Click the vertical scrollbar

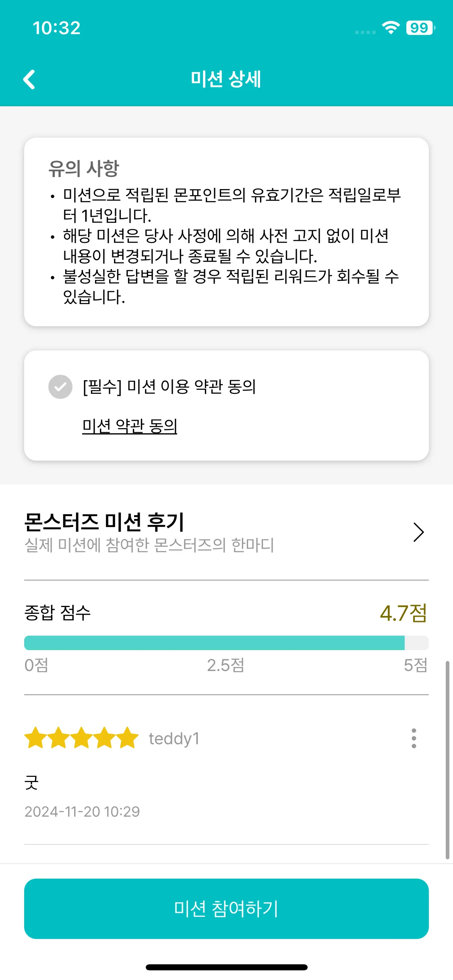(447, 760)
